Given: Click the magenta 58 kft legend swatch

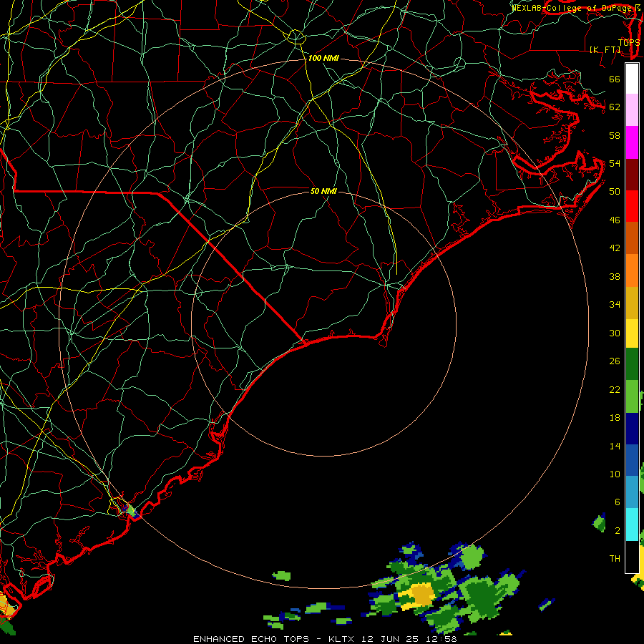Looking at the screenshot, I should click(x=632, y=142).
